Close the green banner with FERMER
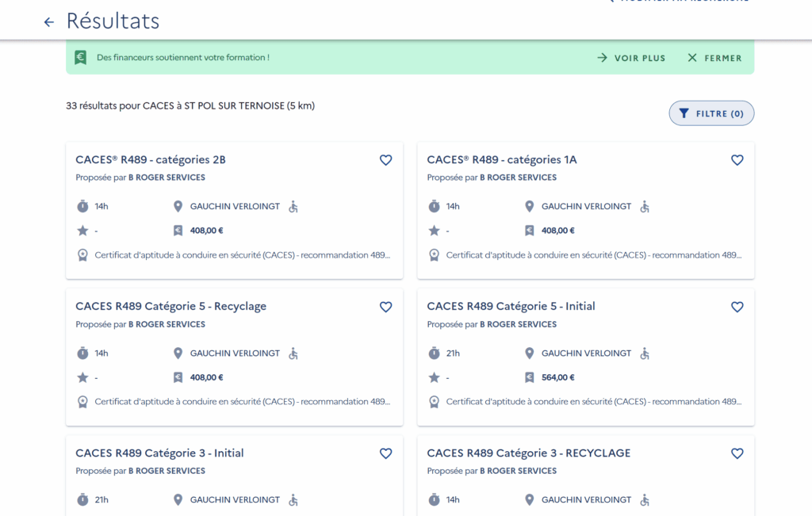This screenshot has width=812, height=516. tap(714, 58)
